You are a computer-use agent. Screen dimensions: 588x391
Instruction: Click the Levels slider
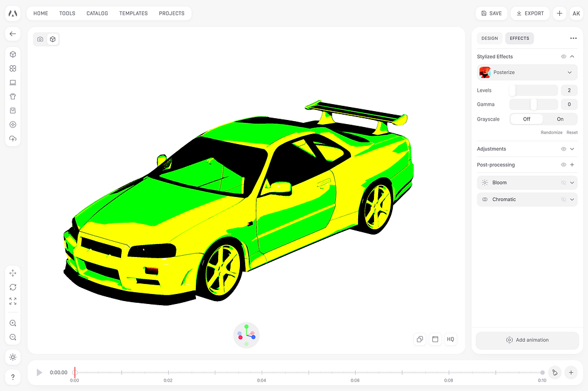click(533, 91)
